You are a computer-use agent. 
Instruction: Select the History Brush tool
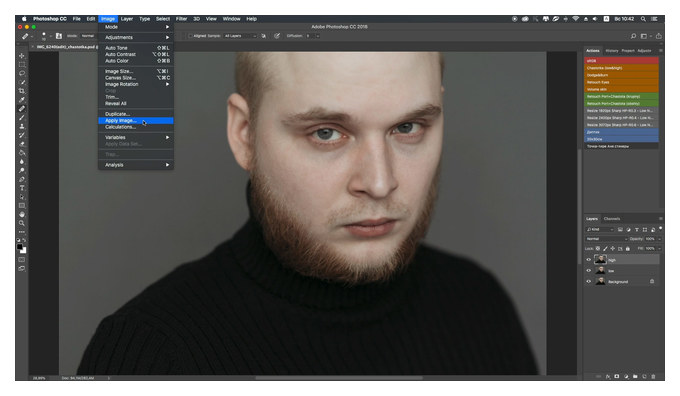coord(22,135)
